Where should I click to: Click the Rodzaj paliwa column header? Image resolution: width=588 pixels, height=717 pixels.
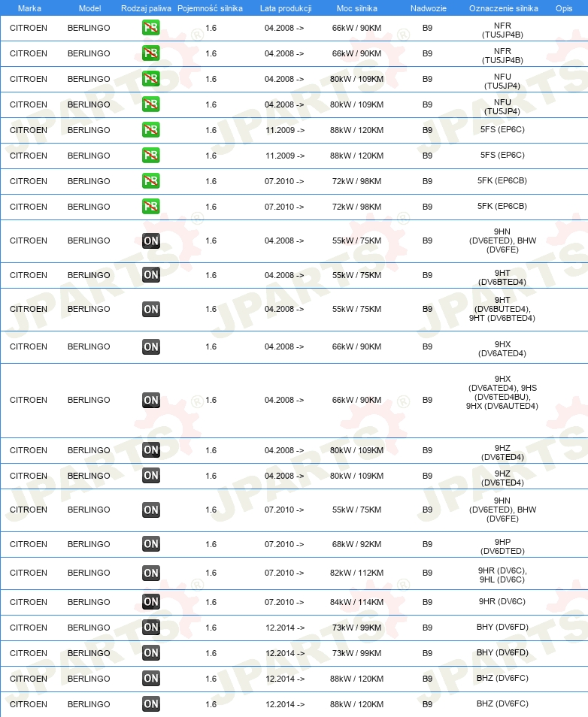click(x=146, y=8)
